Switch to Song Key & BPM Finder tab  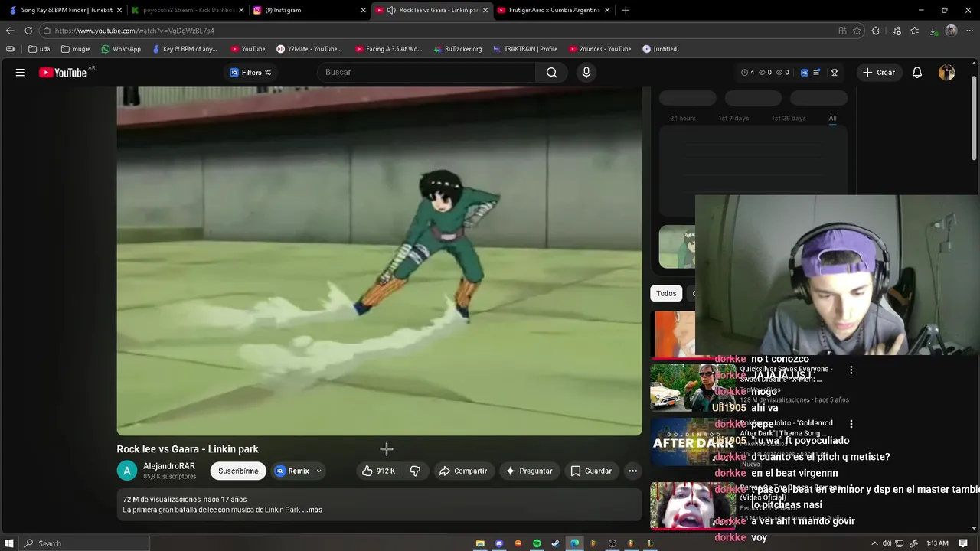[x=66, y=10]
